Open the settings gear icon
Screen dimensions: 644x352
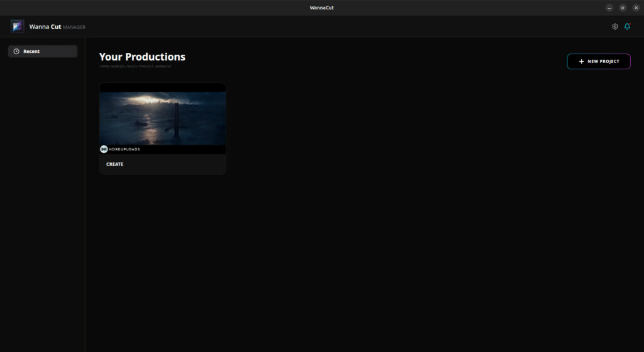pyautogui.click(x=615, y=26)
